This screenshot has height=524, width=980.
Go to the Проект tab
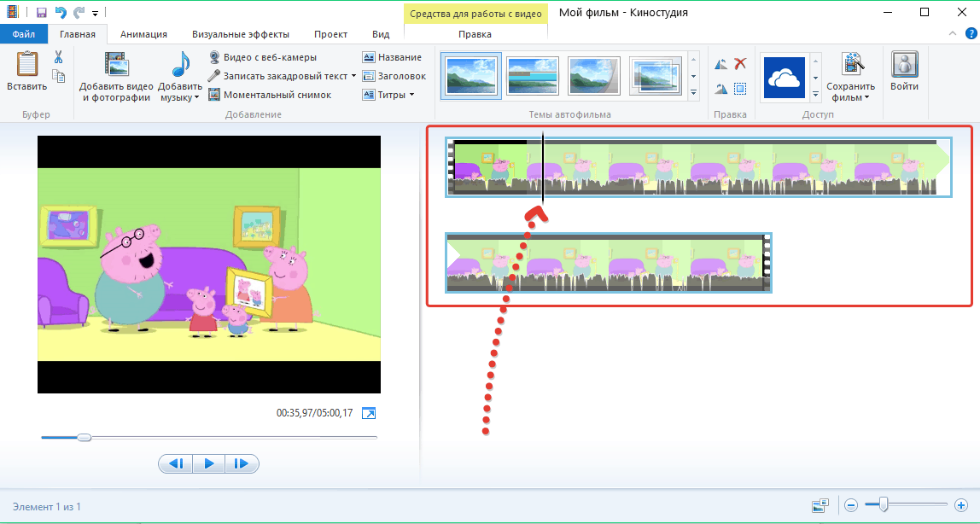click(330, 34)
